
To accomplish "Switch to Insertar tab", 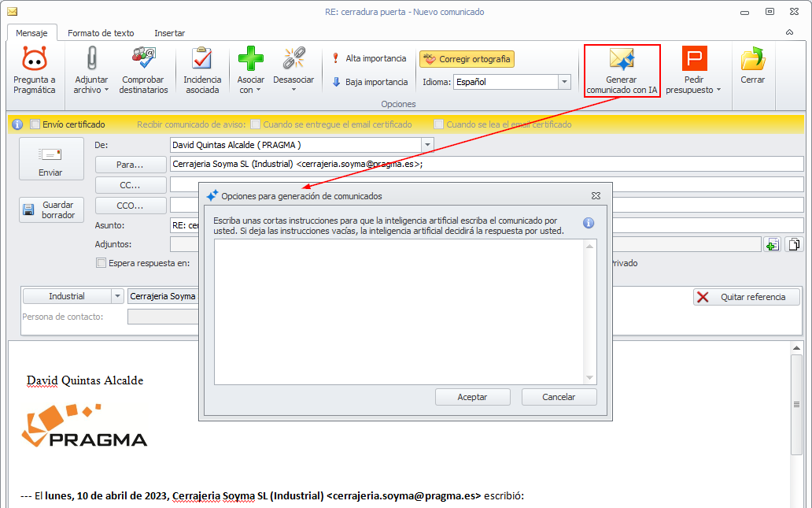I will 169,33.
